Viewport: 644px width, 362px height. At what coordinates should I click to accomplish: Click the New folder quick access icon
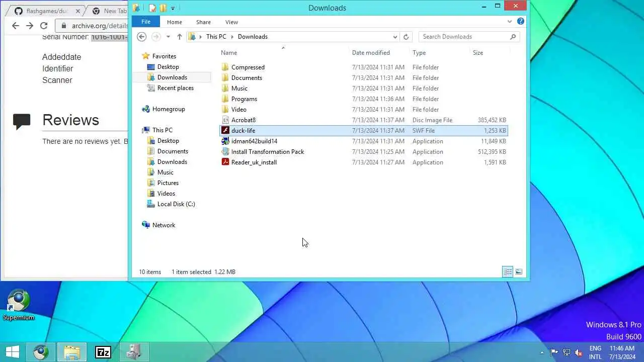(x=163, y=8)
